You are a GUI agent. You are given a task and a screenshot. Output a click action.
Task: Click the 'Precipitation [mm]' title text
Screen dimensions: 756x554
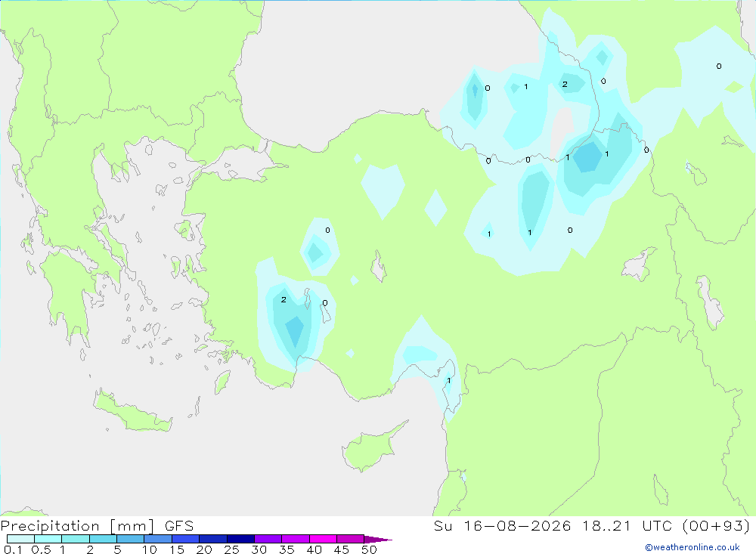click(78, 526)
